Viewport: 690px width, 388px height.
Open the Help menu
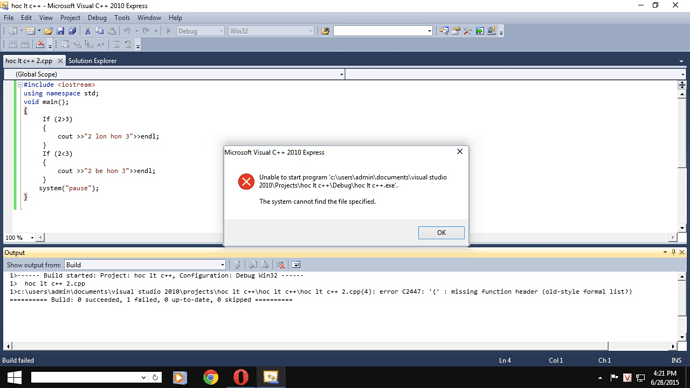coord(175,18)
